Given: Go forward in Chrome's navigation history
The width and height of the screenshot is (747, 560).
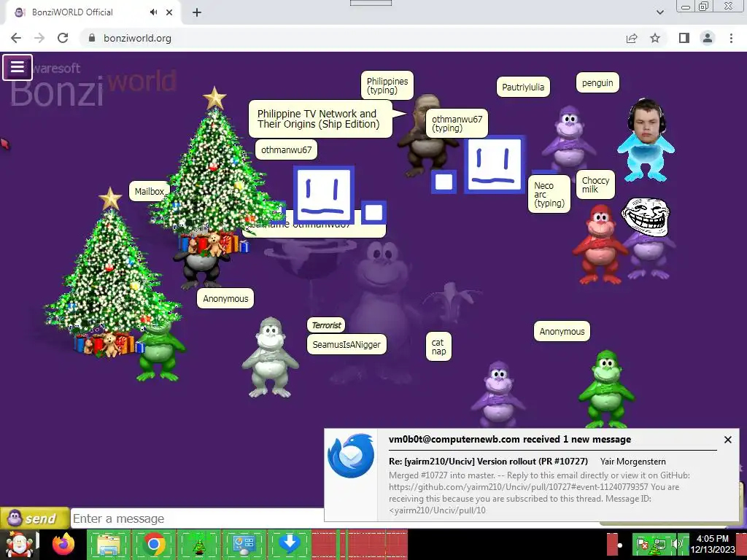Looking at the screenshot, I should (39, 38).
